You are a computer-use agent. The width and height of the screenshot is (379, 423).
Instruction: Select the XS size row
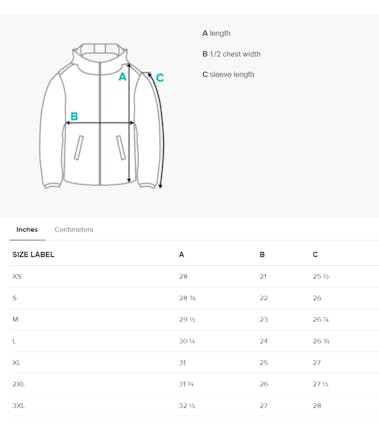pos(193,276)
